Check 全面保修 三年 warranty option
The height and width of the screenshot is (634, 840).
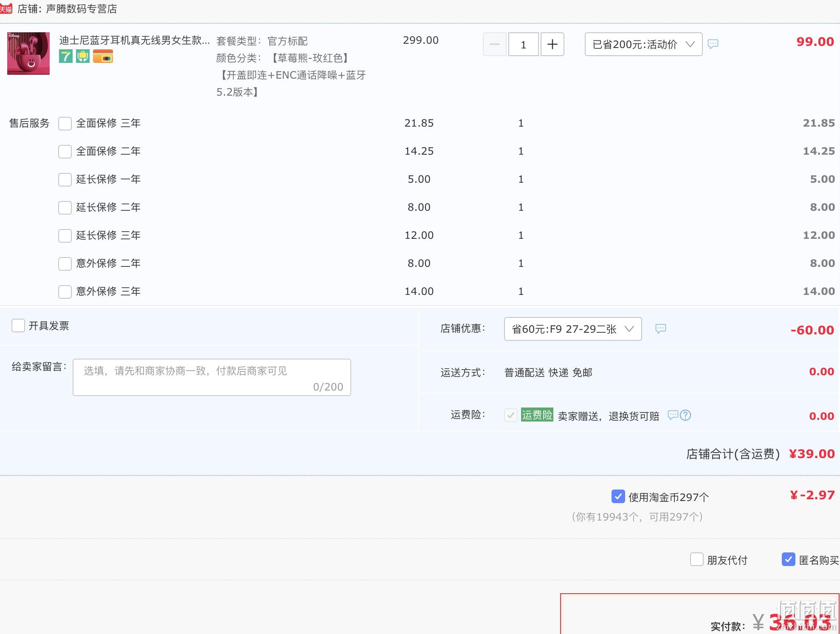point(65,124)
